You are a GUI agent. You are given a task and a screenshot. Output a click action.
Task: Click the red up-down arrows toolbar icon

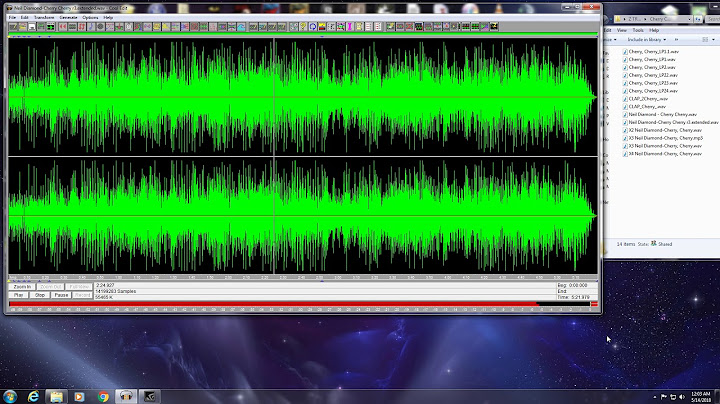pos(81,27)
